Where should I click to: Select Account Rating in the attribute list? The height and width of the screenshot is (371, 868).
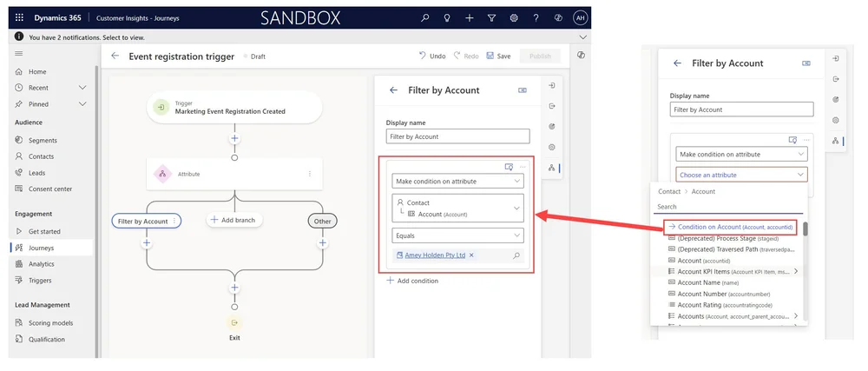720,305
